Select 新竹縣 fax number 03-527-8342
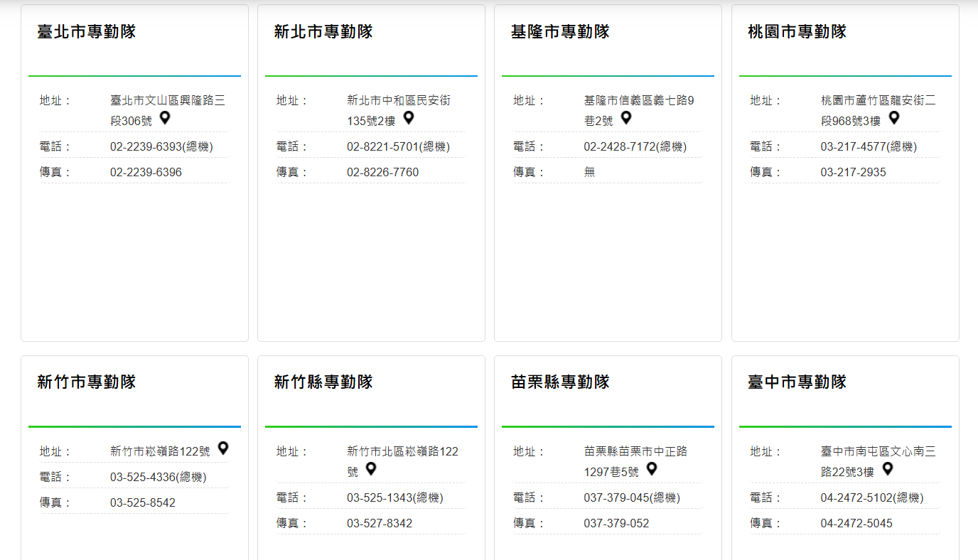 tap(380, 524)
